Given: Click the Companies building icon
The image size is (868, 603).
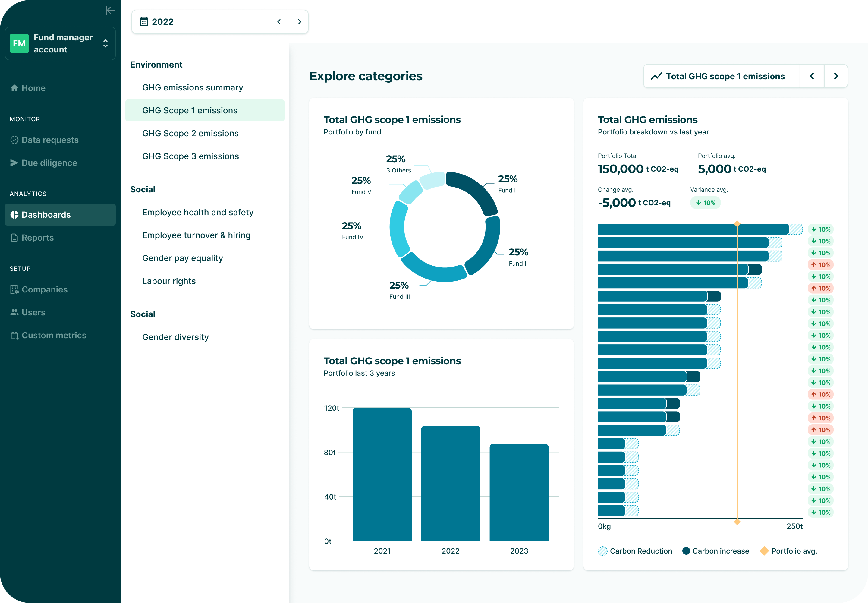Looking at the screenshot, I should click(x=14, y=289).
